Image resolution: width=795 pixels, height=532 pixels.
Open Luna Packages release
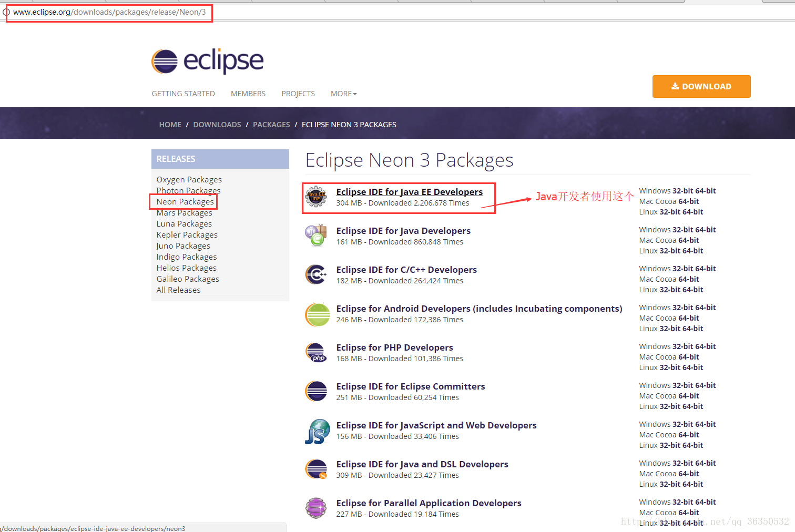184,224
